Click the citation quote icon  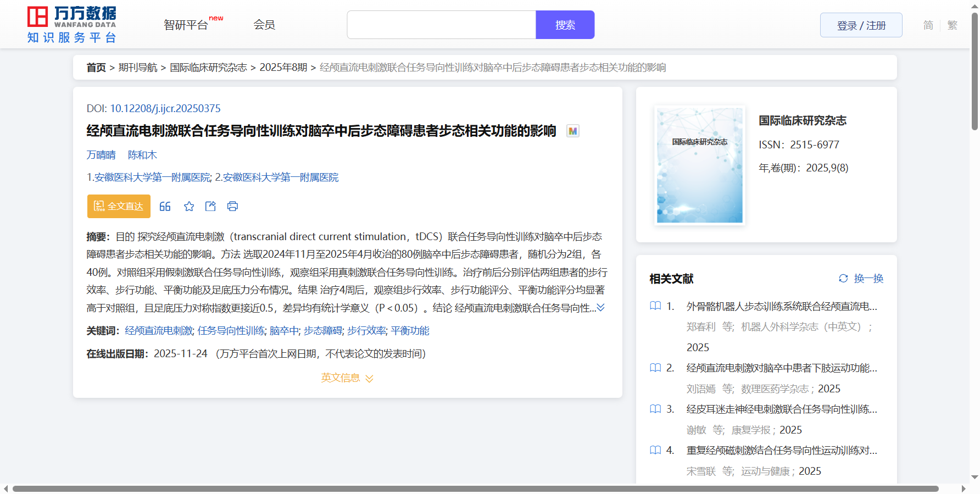click(x=165, y=207)
